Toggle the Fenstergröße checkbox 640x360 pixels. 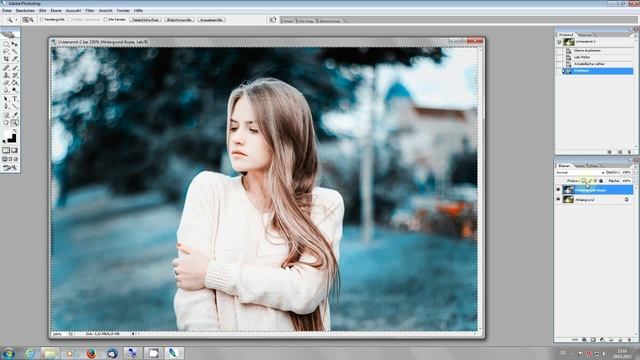point(42,20)
